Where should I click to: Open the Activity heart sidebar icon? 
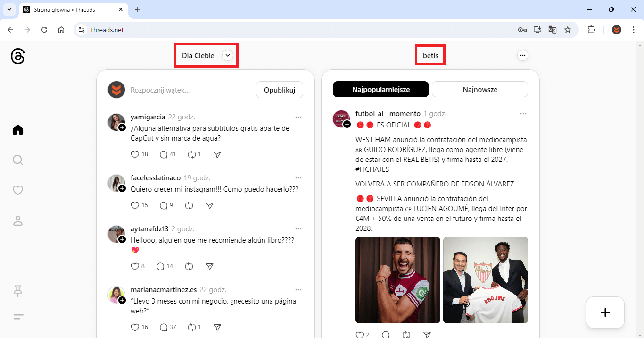pos(18,190)
